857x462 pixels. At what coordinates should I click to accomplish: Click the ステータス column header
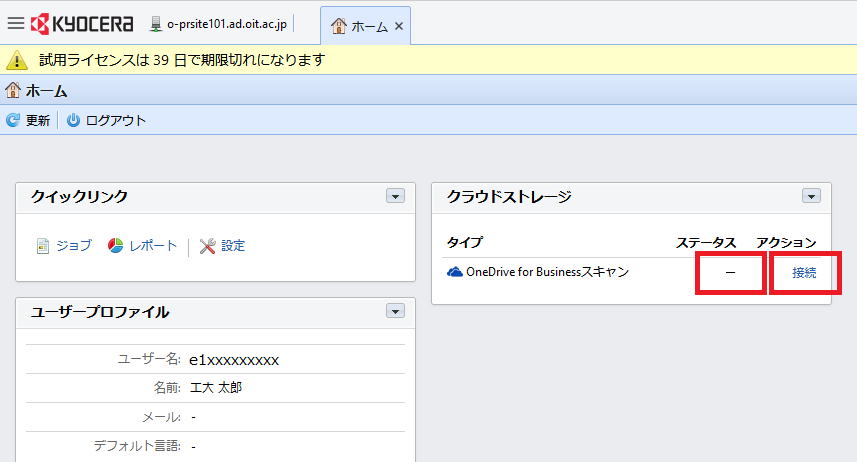click(706, 242)
